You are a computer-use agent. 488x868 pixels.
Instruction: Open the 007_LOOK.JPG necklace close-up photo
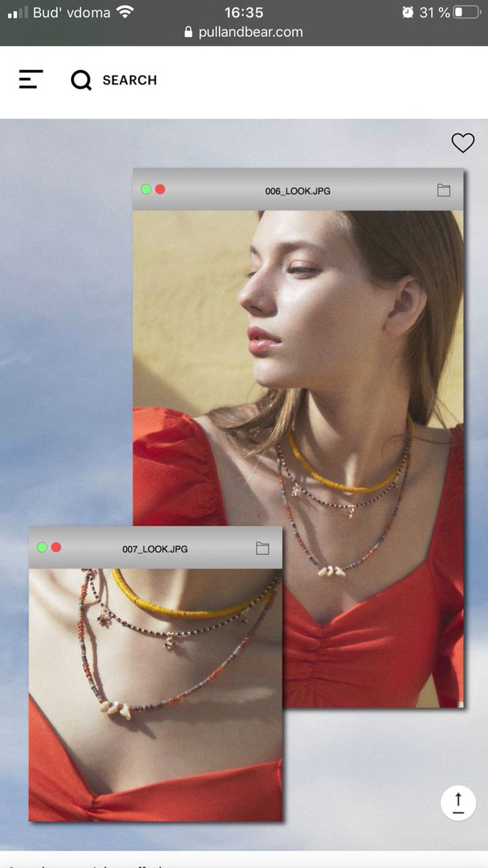click(x=156, y=695)
